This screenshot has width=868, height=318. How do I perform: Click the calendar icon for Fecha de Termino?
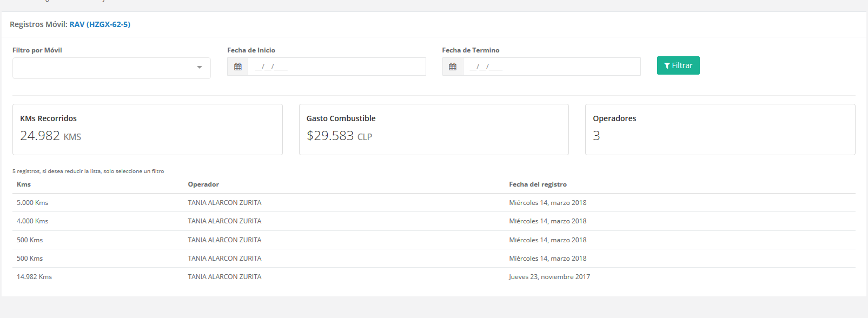click(453, 67)
